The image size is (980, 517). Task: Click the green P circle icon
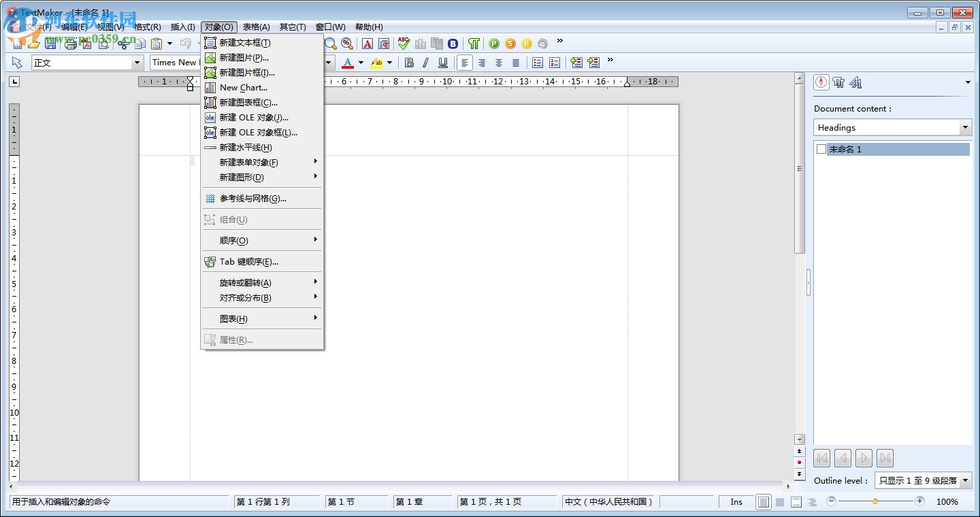click(x=493, y=43)
